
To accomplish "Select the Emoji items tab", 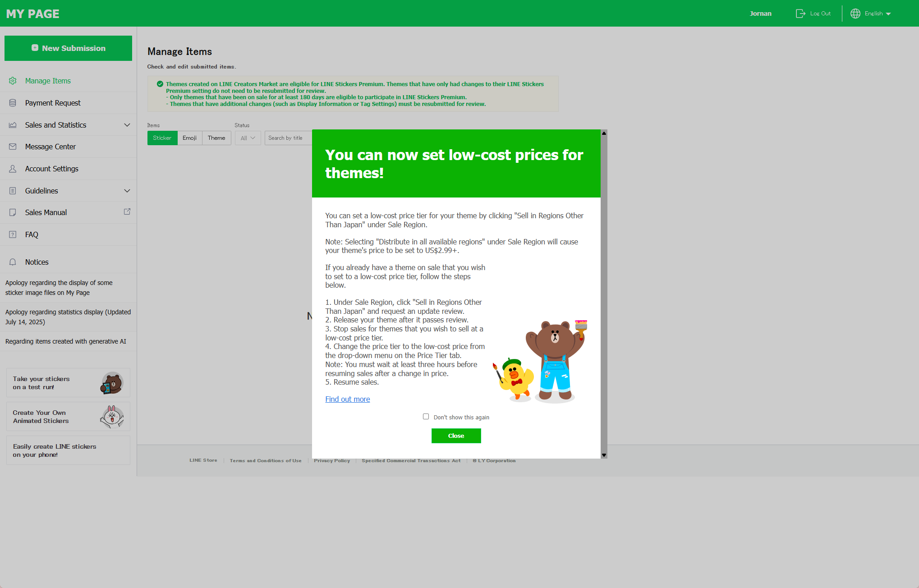I will point(190,138).
